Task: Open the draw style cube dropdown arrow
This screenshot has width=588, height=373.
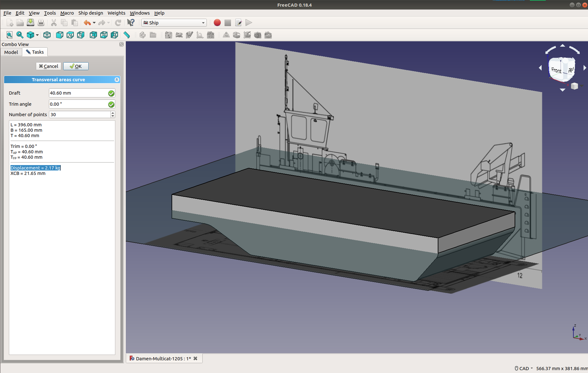Action: (37, 35)
